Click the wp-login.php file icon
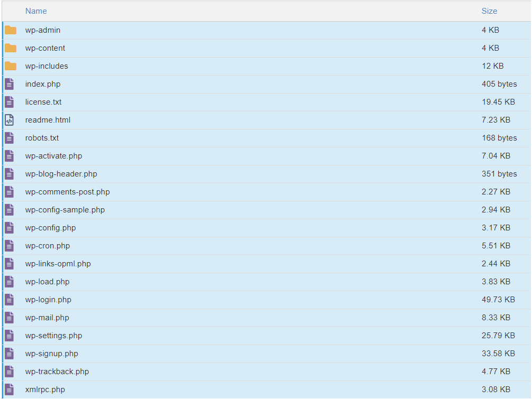532x399 pixels. tap(10, 300)
